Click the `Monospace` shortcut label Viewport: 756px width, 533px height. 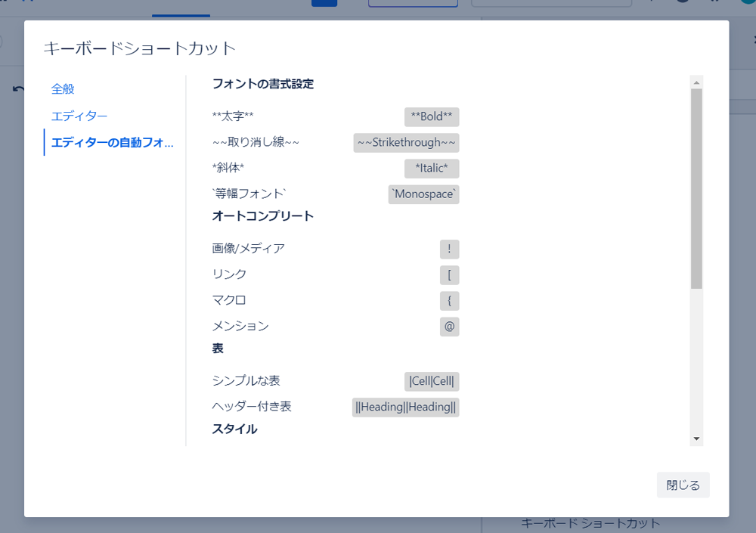[424, 194]
